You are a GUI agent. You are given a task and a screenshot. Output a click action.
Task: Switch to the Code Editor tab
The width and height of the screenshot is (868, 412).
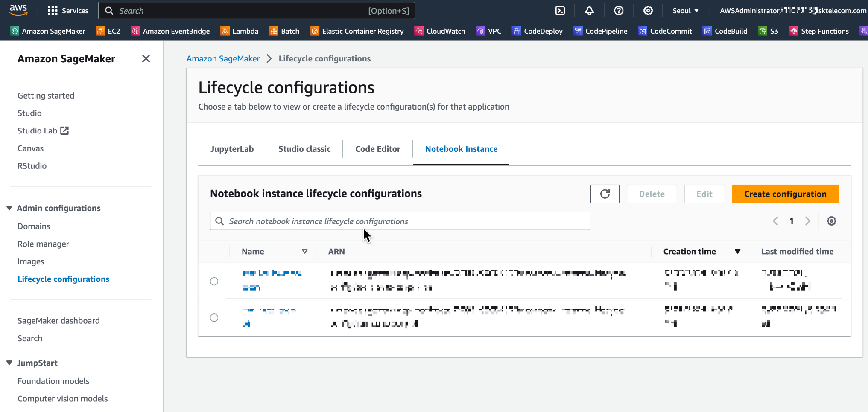point(378,149)
